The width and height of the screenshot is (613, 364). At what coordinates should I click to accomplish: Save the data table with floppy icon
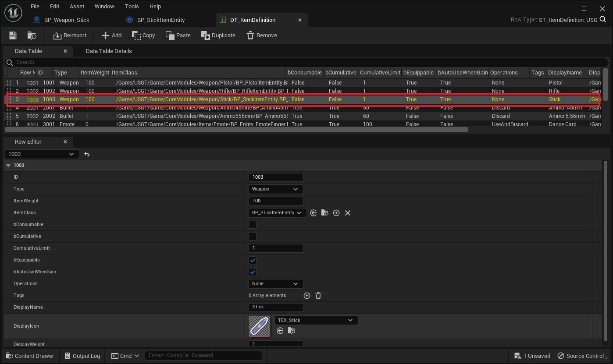pos(13,35)
